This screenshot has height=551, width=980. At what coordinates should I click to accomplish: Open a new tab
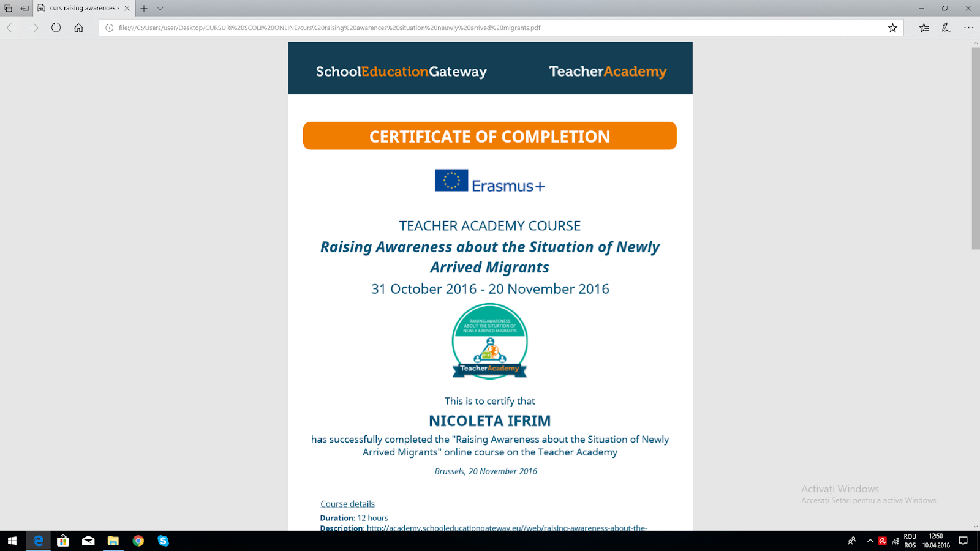point(144,8)
